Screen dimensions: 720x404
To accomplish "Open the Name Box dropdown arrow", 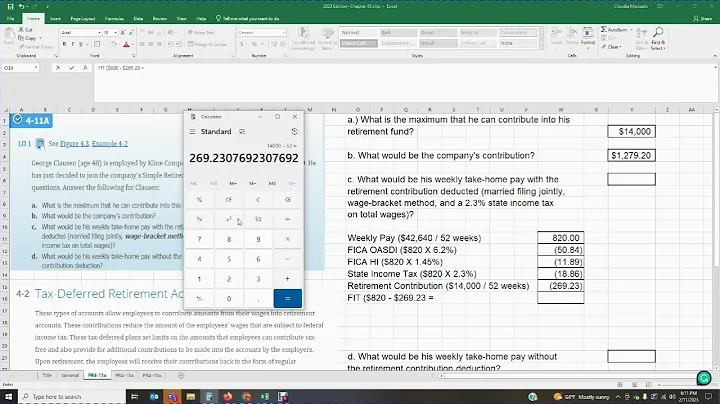I will 36,67.
